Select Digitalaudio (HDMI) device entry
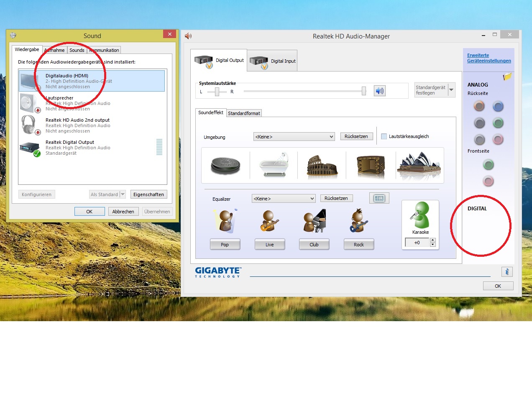Viewport: 532px width, 414px height. coord(92,81)
